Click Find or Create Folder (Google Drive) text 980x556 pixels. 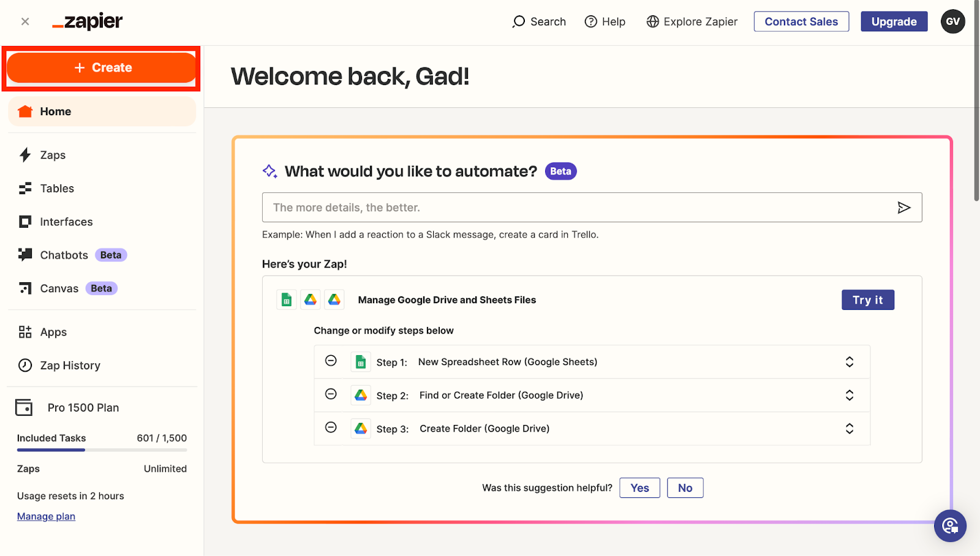point(501,395)
